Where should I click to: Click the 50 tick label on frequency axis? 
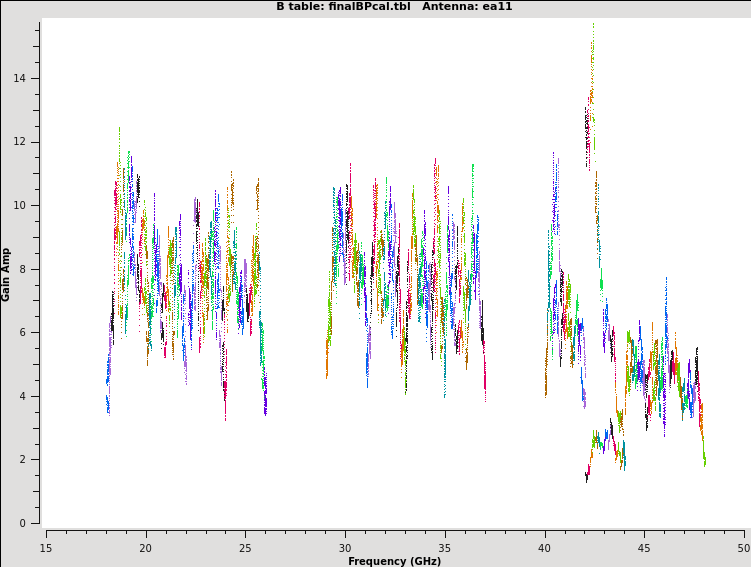coord(744,547)
